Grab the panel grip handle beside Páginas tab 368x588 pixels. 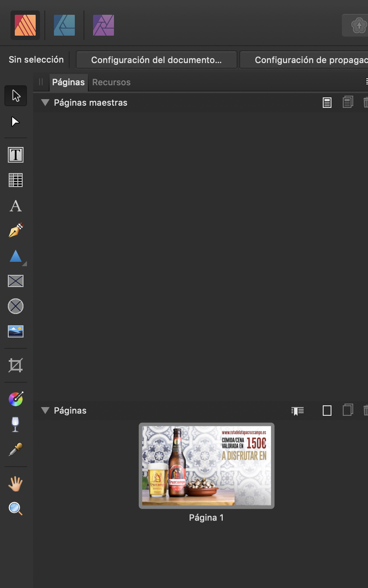41,82
